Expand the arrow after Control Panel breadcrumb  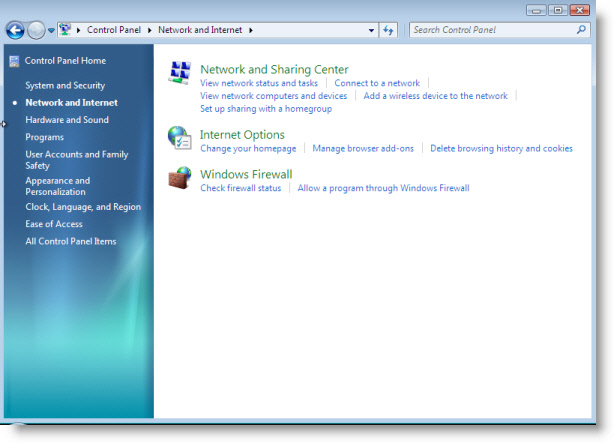point(150,30)
